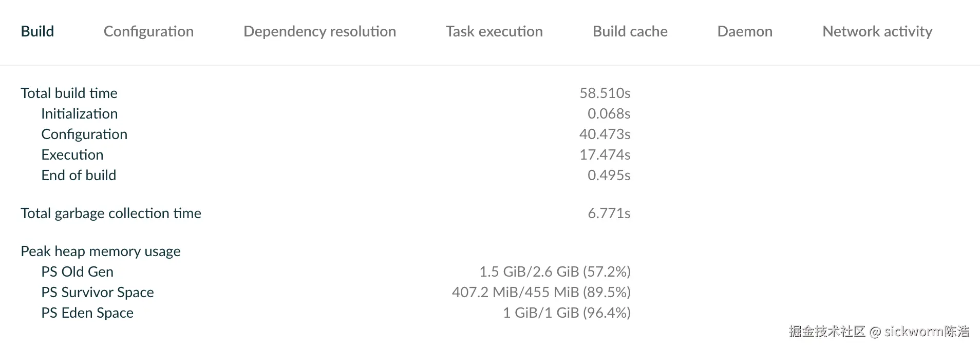
Task: Click the Total build time label
Action: (x=69, y=93)
